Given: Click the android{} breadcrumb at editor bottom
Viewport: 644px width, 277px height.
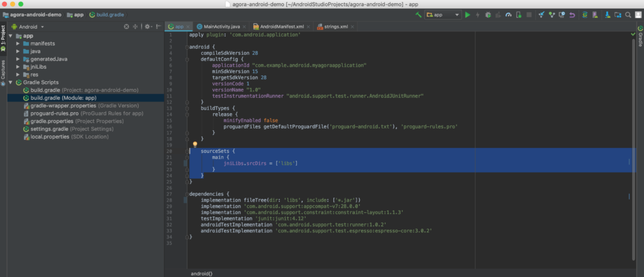Looking at the screenshot, I should (x=202, y=273).
